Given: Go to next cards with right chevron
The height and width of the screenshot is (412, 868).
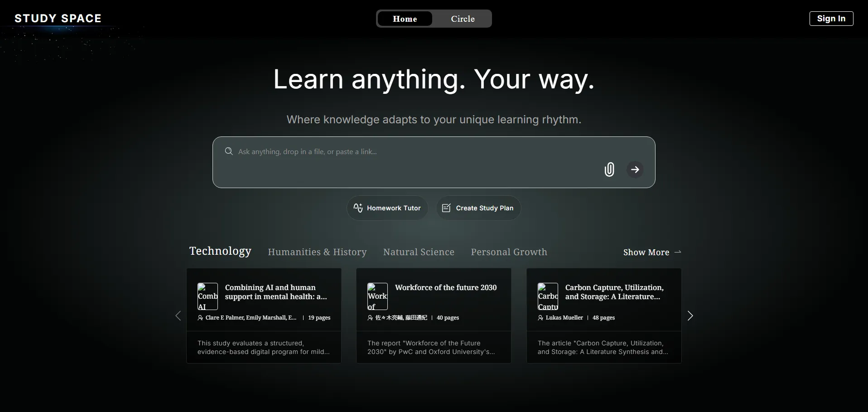Looking at the screenshot, I should pyautogui.click(x=690, y=316).
